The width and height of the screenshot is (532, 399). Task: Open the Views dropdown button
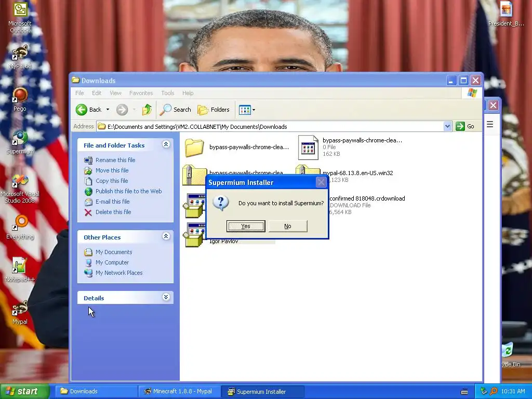(247, 110)
